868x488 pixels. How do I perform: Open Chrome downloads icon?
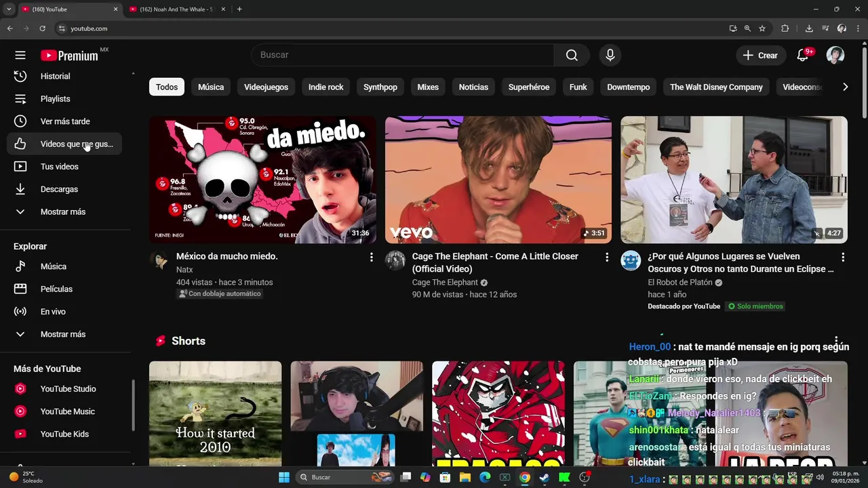809,28
